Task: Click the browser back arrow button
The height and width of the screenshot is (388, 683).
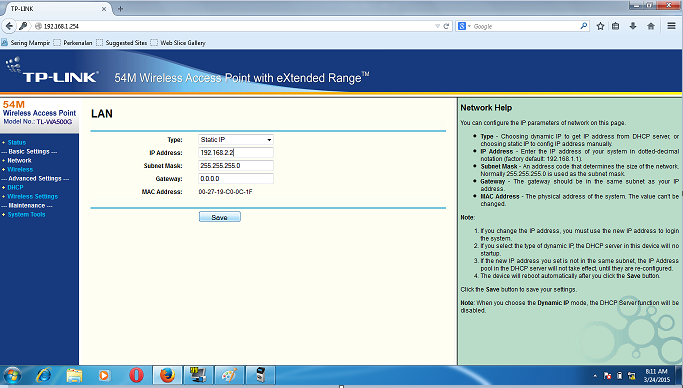Action: (x=9, y=26)
